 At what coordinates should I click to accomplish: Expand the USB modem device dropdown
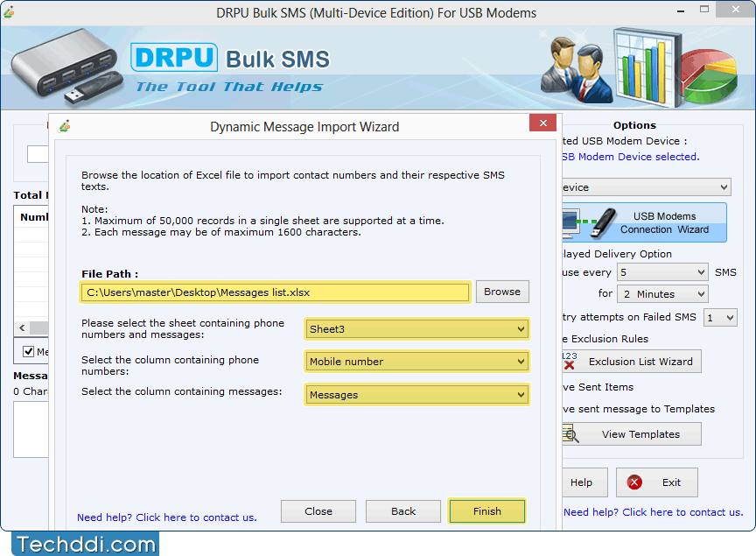647,187
